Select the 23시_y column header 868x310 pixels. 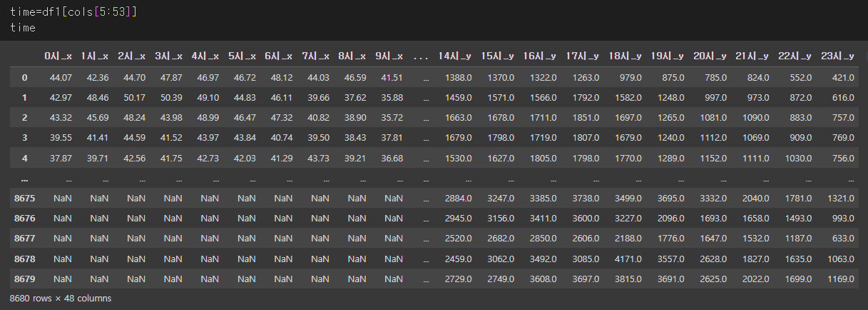point(837,56)
